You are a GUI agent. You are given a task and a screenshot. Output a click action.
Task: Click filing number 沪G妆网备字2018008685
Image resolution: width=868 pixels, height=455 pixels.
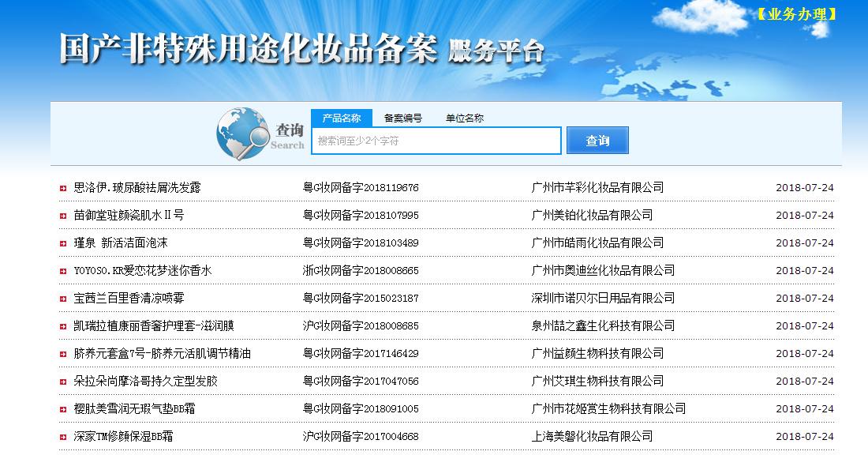(x=361, y=326)
